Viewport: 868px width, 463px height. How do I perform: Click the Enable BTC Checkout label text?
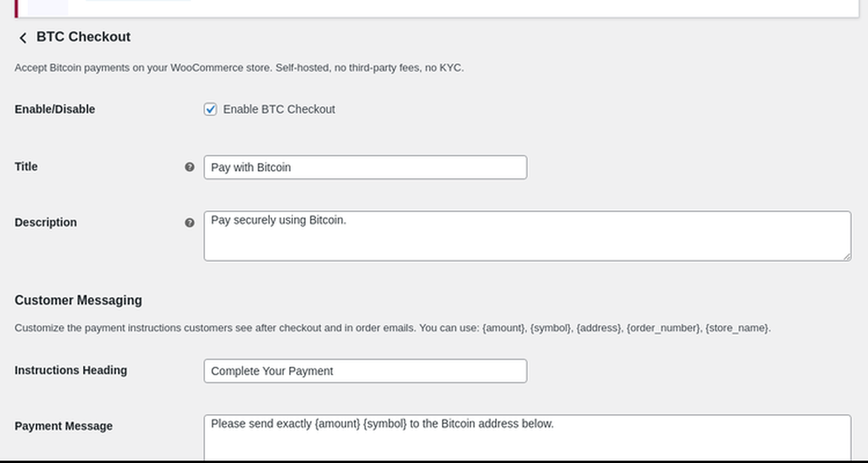point(279,109)
